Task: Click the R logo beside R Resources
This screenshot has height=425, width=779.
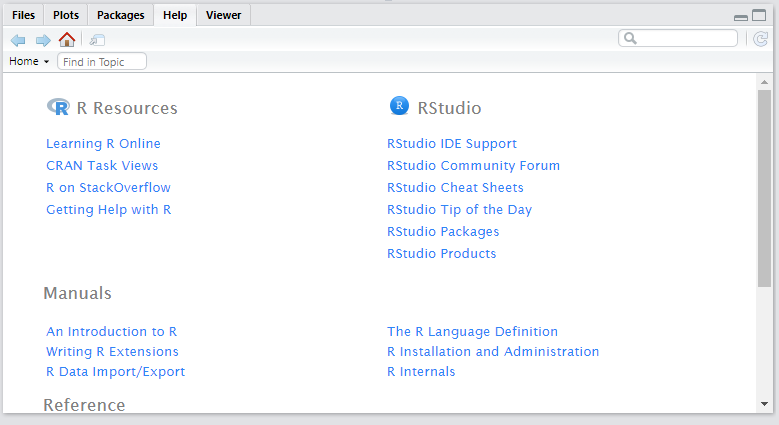Action: [58, 107]
